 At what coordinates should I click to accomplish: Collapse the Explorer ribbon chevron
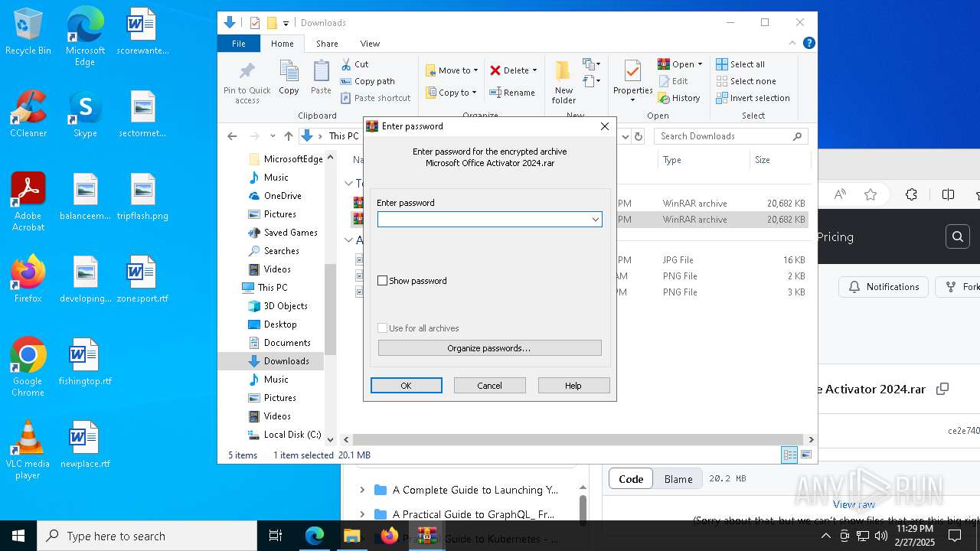(792, 44)
